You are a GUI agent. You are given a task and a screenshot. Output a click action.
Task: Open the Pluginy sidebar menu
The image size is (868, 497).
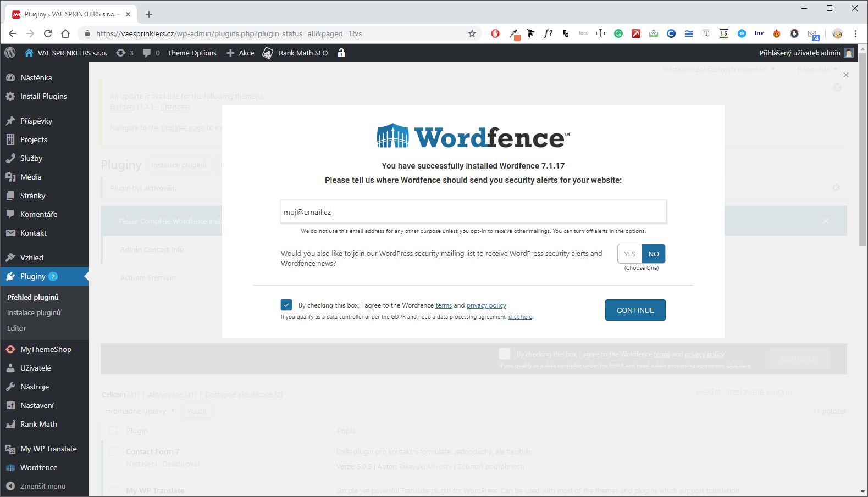pos(44,276)
